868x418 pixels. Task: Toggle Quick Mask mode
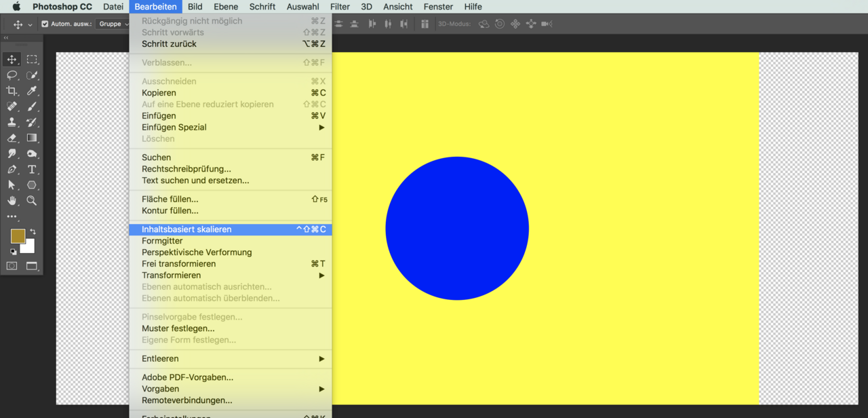(12, 266)
